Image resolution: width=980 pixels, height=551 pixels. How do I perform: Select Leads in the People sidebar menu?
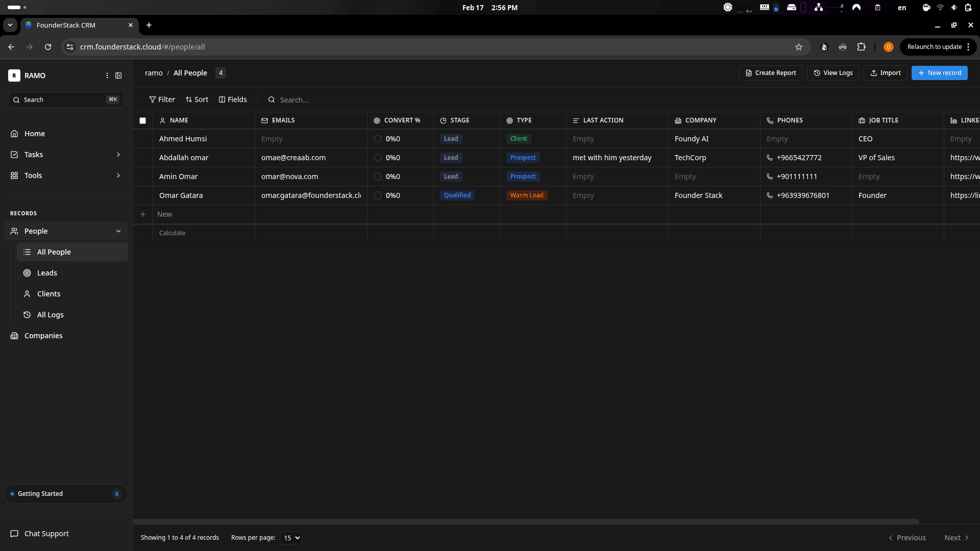47,273
